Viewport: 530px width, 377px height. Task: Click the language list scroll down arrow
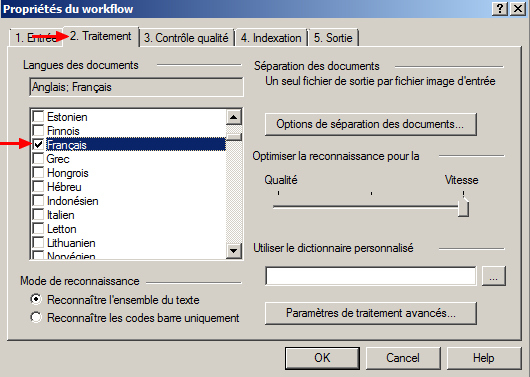pyautogui.click(x=234, y=251)
